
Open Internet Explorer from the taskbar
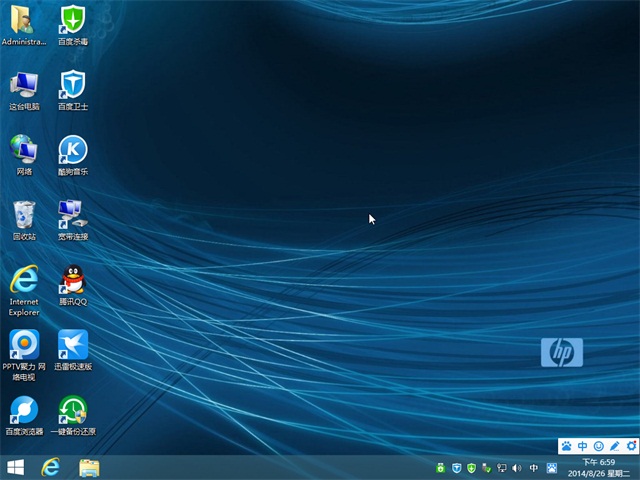pos(51,467)
